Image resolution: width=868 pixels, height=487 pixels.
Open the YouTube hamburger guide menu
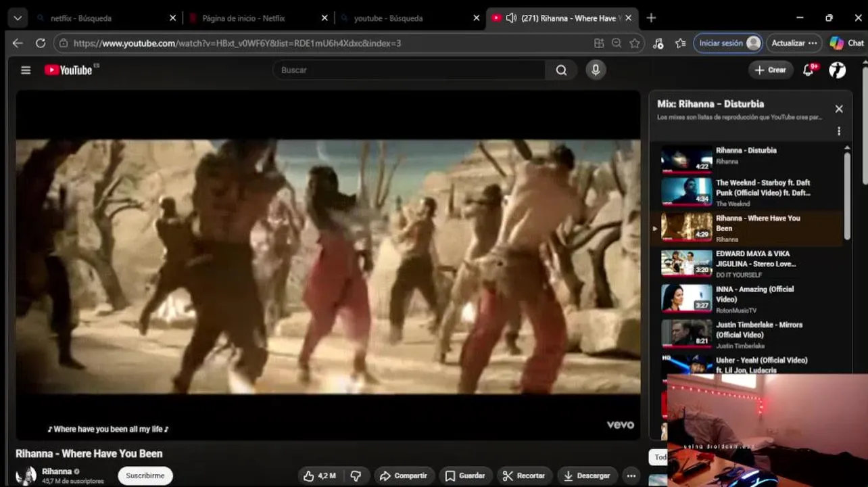point(26,70)
